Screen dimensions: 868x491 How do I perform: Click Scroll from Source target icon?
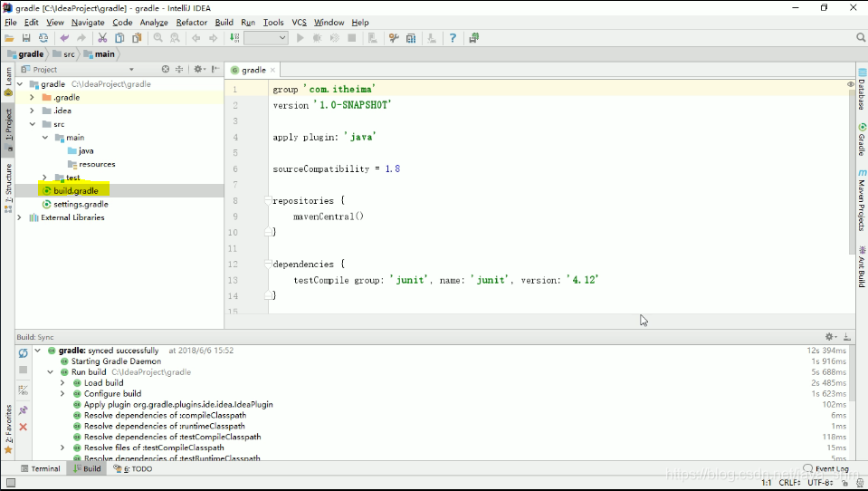165,69
